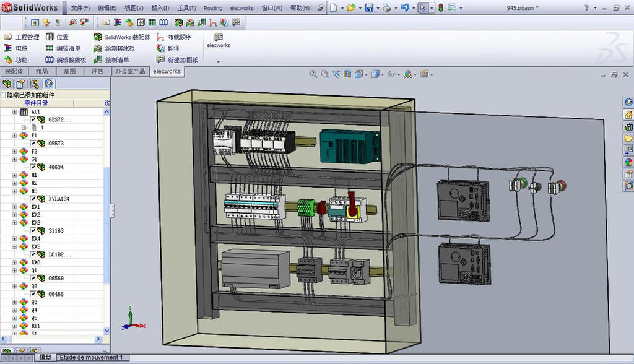Expand the Q3 tree node
634x364 pixels.
pyautogui.click(x=14, y=302)
